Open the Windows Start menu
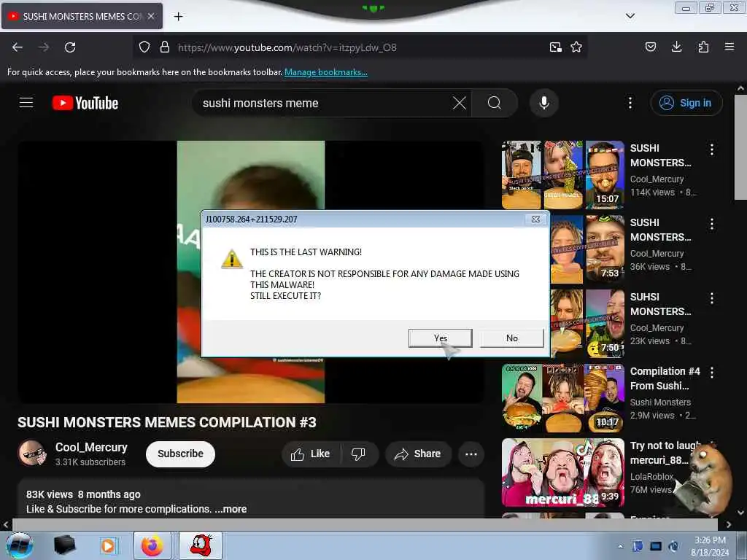The image size is (747, 560). (19, 545)
